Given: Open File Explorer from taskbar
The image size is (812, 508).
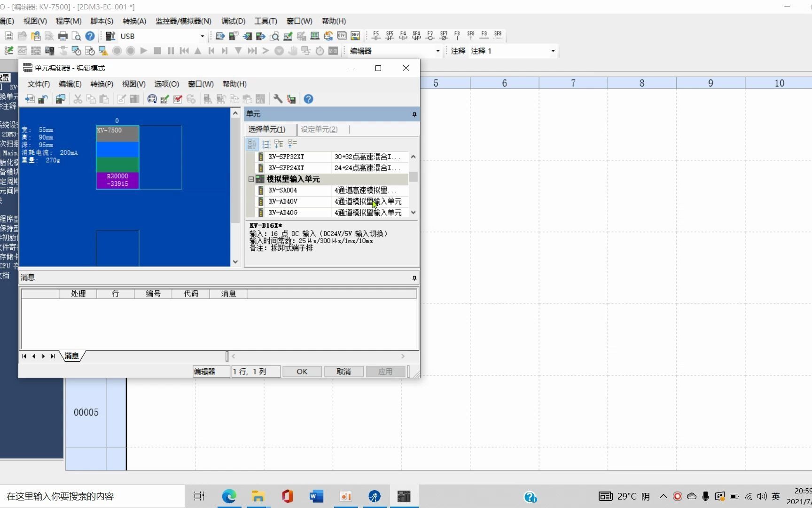Looking at the screenshot, I should tap(258, 496).
